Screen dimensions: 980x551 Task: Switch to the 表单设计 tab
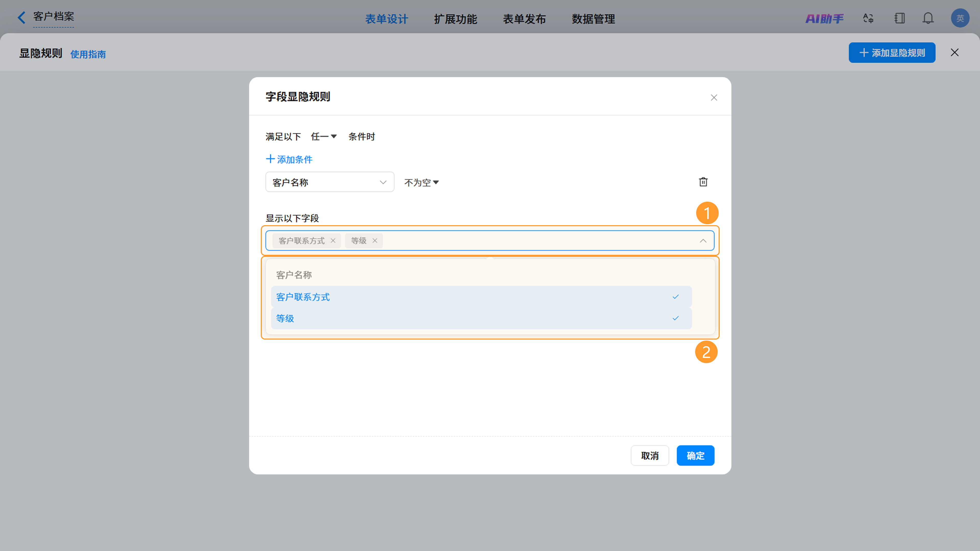click(387, 19)
